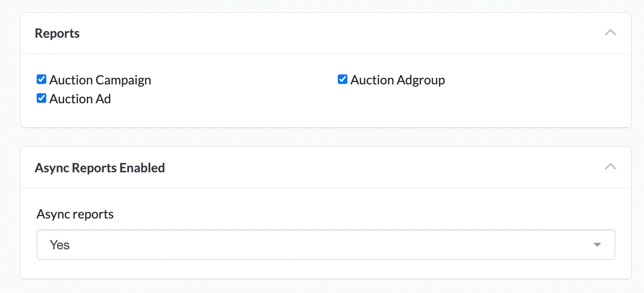Uncheck the Auction Campaign checkbox
This screenshot has width=644, height=293.
tap(42, 79)
